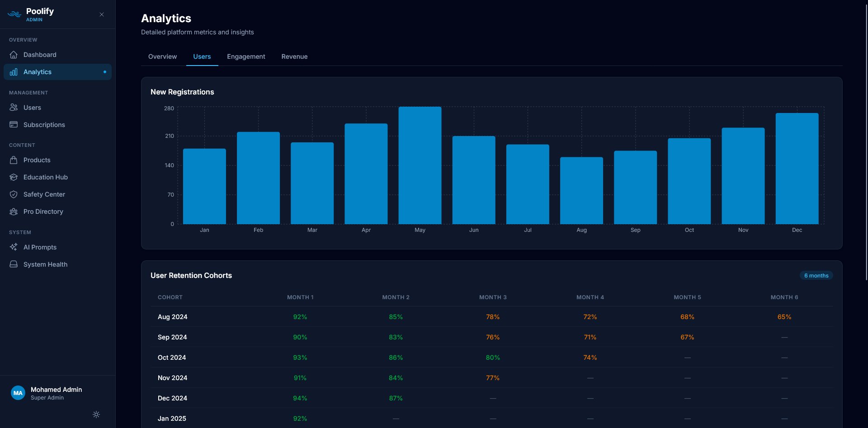868x428 pixels.
Task: Click the Safety Center shield icon
Action: click(x=14, y=194)
